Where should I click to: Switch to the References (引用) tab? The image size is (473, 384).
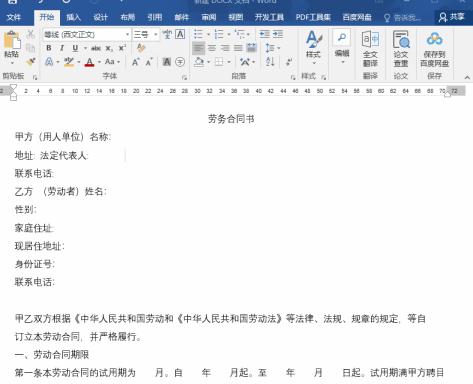tap(154, 17)
